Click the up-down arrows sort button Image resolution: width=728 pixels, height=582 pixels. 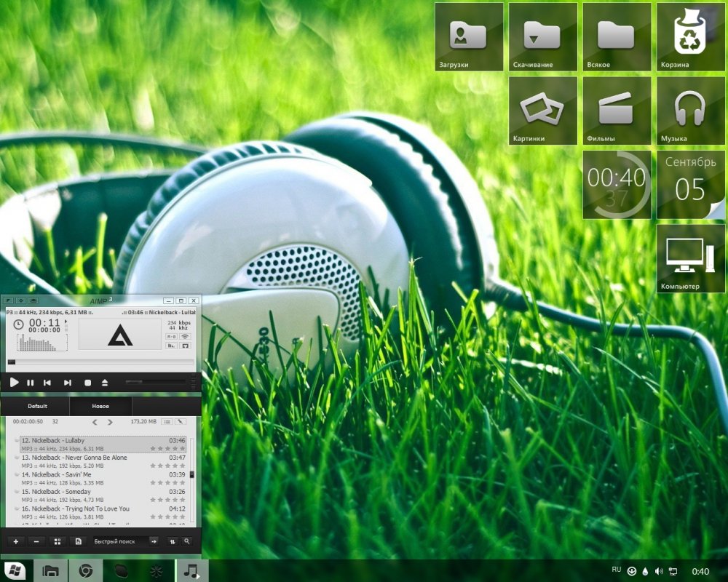point(173,541)
